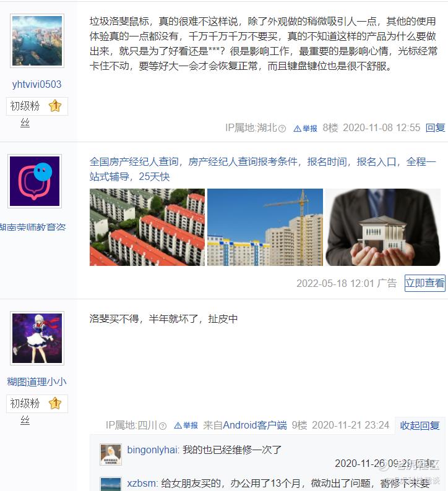
Task: Click the help icon next to IP属地:四川
Action: tap(163, 426)
